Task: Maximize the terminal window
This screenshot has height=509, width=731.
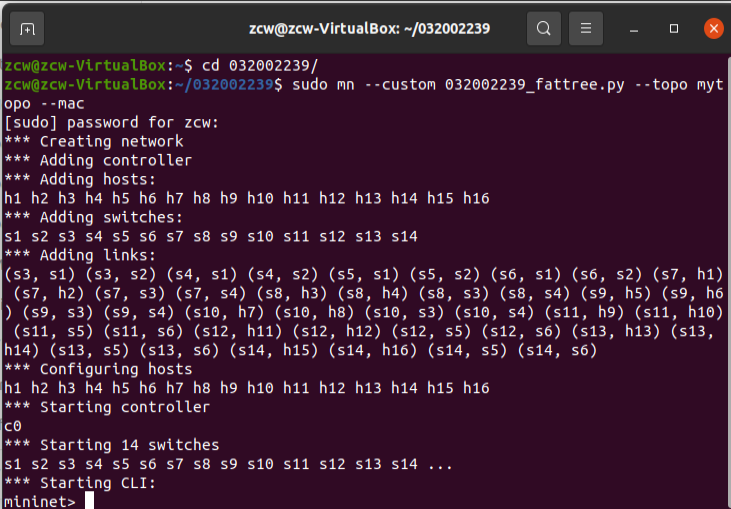Action: tap(675, 28)
